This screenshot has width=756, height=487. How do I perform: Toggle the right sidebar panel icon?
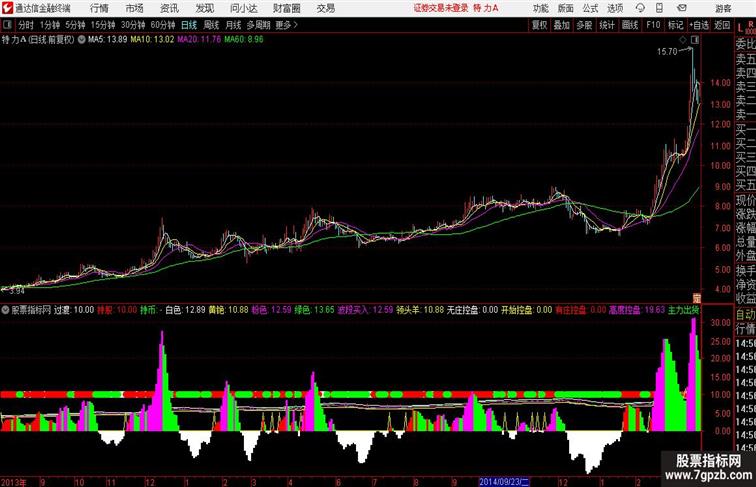pos(695,40)
